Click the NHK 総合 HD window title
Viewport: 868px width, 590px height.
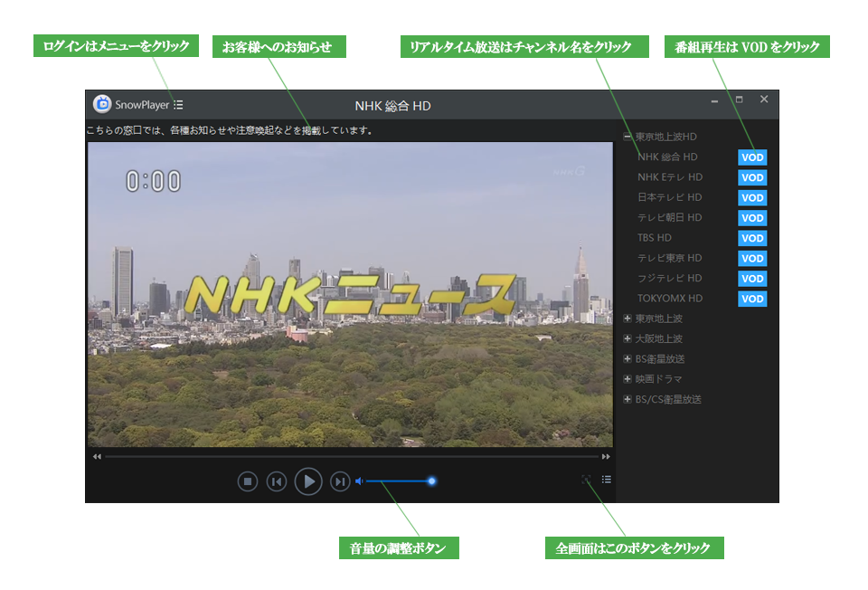[392, 106]
